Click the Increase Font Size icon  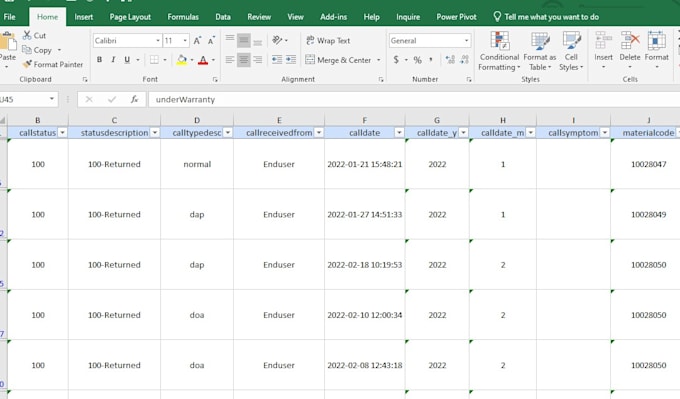tap(197, 41)
